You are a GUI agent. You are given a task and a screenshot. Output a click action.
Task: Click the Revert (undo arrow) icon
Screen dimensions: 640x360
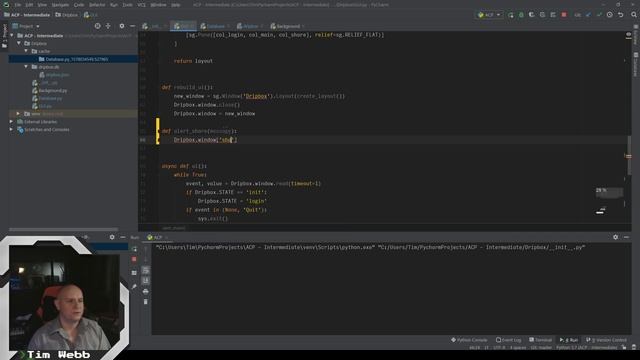pyautogui.click(x=620, y=15)
